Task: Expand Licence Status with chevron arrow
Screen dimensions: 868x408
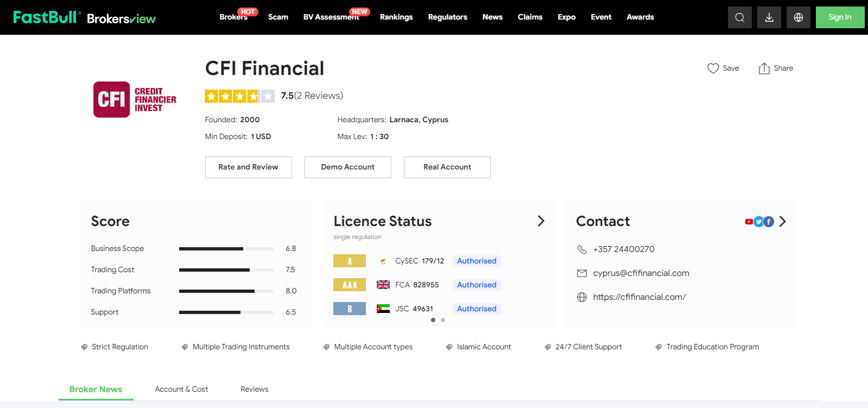Action: (x=541, y=221)
